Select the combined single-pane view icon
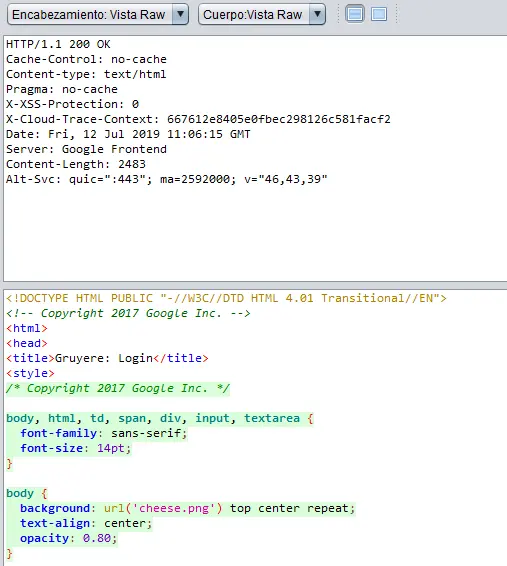 (x=379, y=14)
